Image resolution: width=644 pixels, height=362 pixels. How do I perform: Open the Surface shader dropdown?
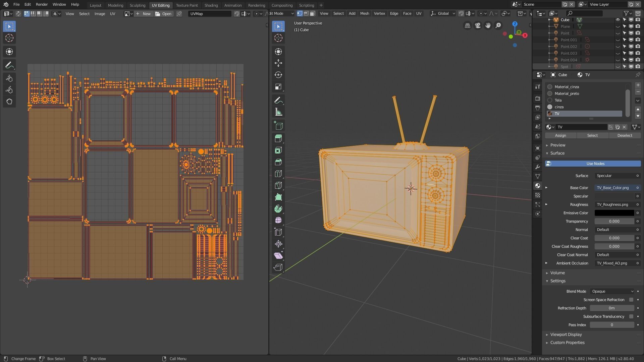[x=618, y=176]
